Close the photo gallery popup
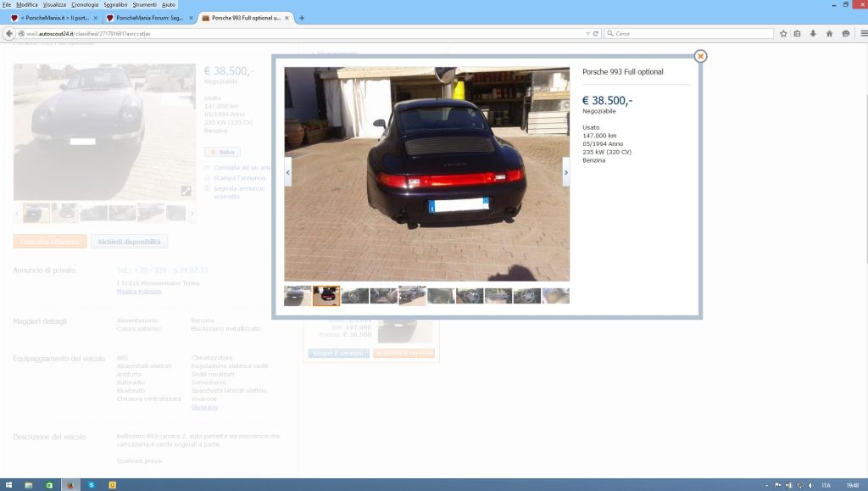 [700, 56]
